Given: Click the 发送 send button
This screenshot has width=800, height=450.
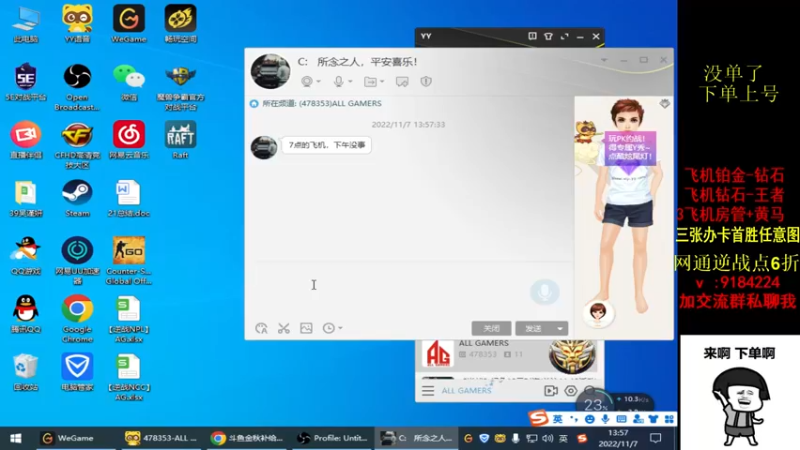Looking at the screenshot, I should (534, 328).
